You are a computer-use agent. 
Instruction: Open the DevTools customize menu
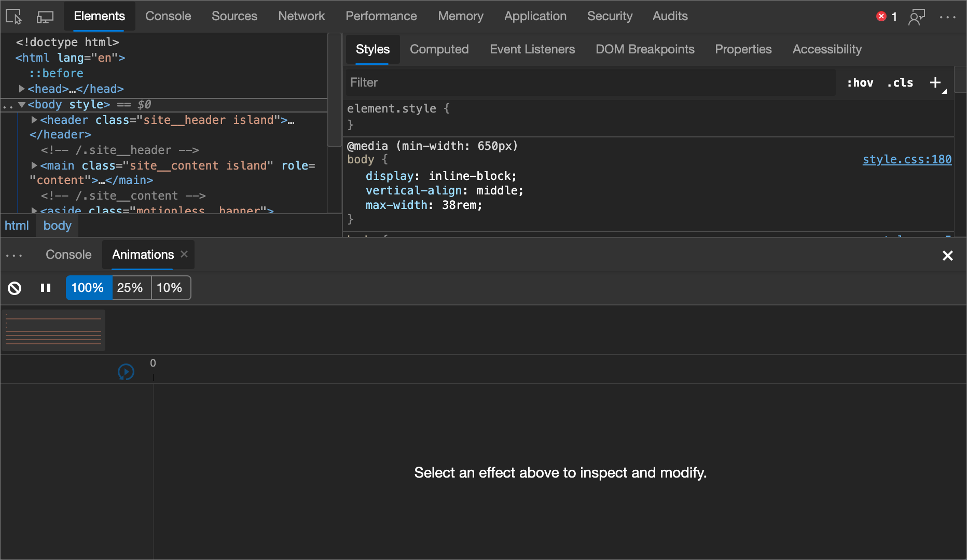[x=948, y=16]
